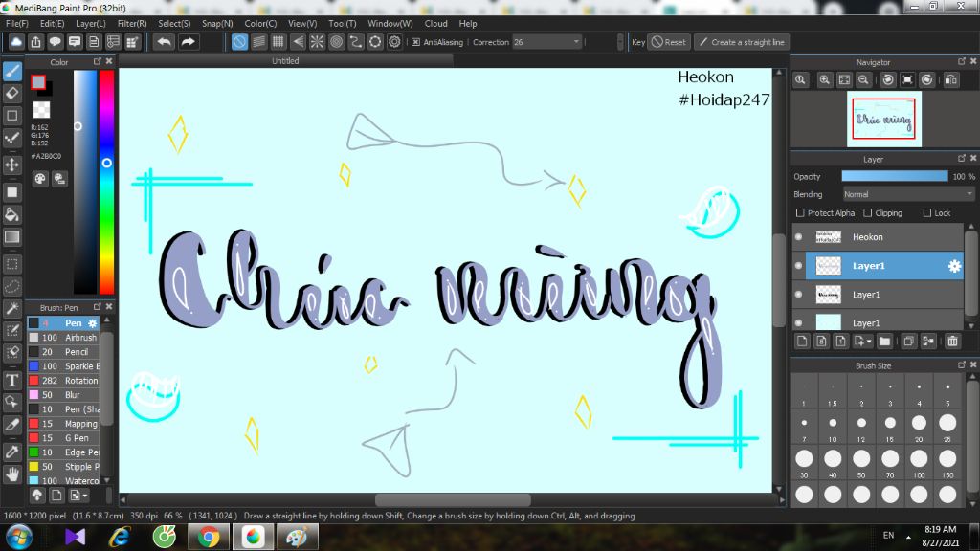Viewport: 980px width, 551px height.
Task: Enable parallel snap guide
Action: tap(258, 42)
